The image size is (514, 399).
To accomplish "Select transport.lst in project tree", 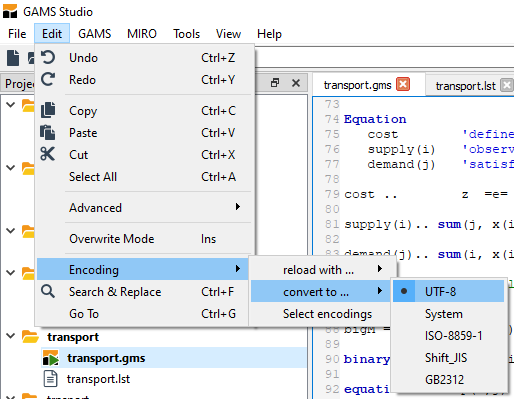I will [x=98, y=379].
